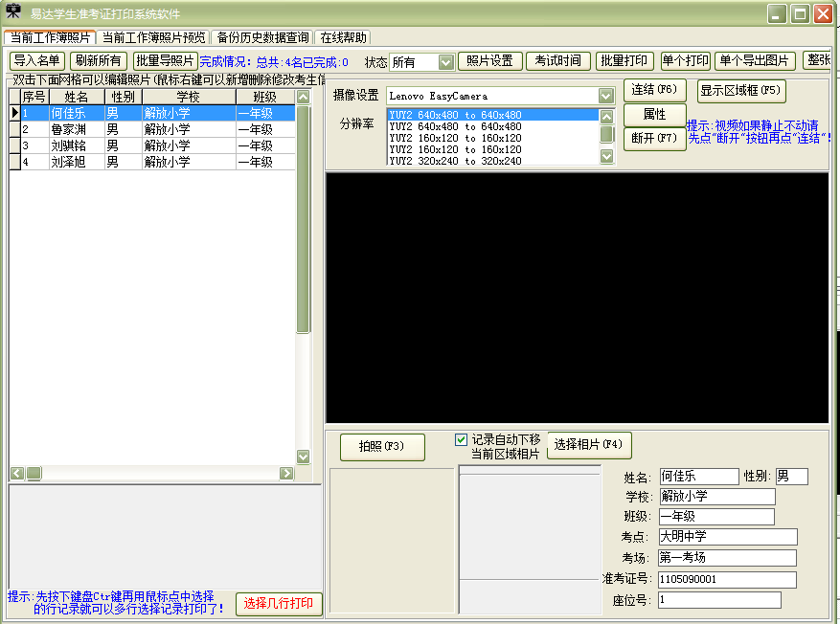This screenshot has width=840, height=624.
Task: Click the 断开 (F7) disconnect button
Action: [x=654, y=139]
